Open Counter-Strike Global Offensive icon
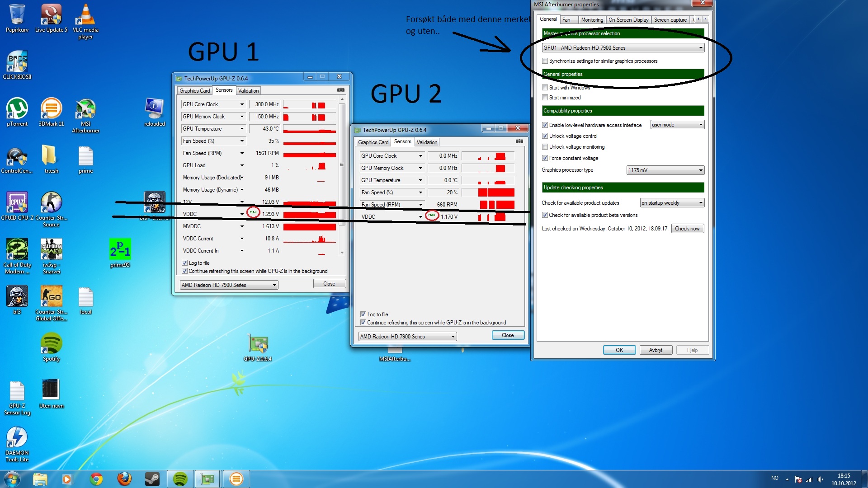 tap(51, 303)
